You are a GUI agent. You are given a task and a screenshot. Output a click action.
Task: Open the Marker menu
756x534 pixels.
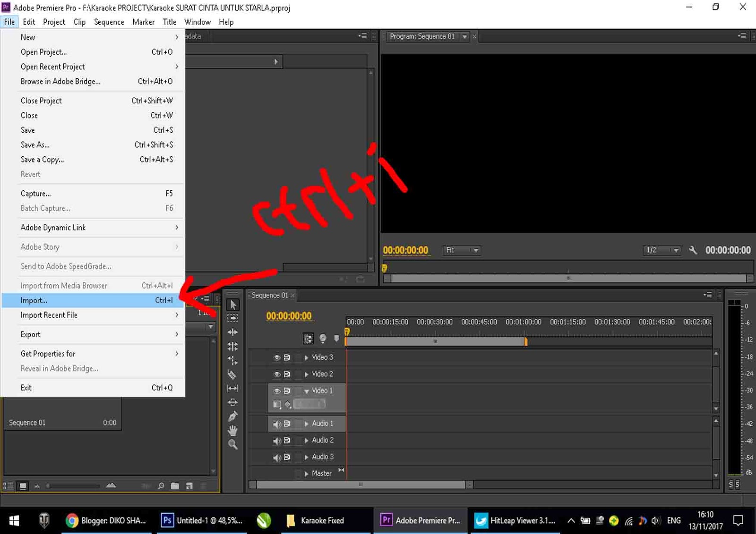(x=143, y=22)
